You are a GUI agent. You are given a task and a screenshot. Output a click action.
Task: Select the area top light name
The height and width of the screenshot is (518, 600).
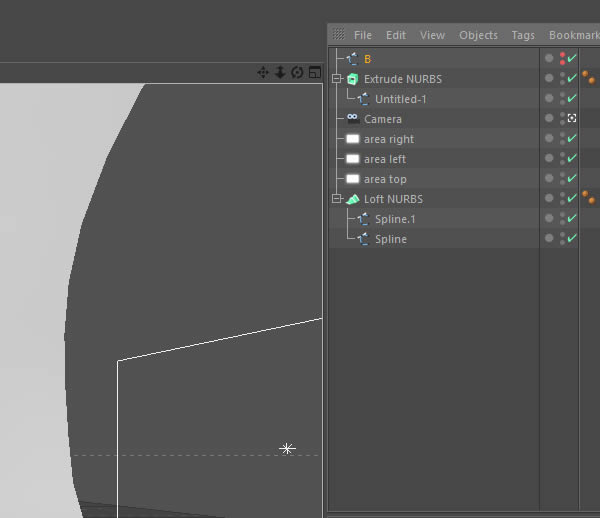click(385, 179)
